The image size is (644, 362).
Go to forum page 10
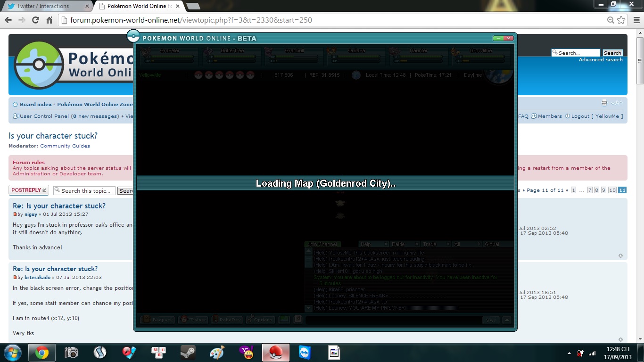coord(612,190)
